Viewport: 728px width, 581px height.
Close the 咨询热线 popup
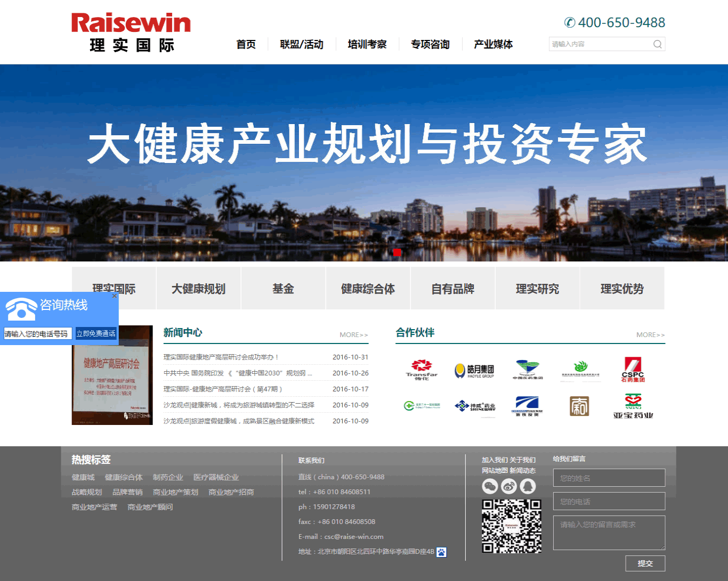point(115,296)
